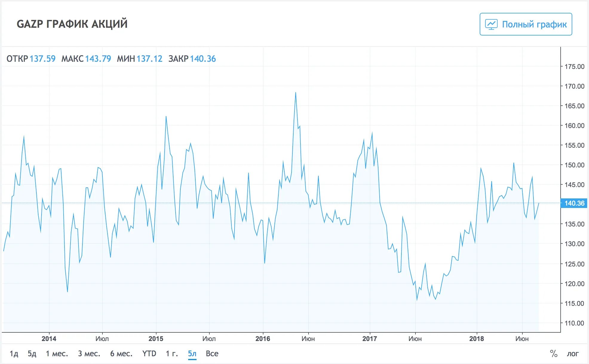Image resolution: width=589 pixels, height=364 pixels.
Task: Click the МАКС value 143.79
Action: [98, 58]
